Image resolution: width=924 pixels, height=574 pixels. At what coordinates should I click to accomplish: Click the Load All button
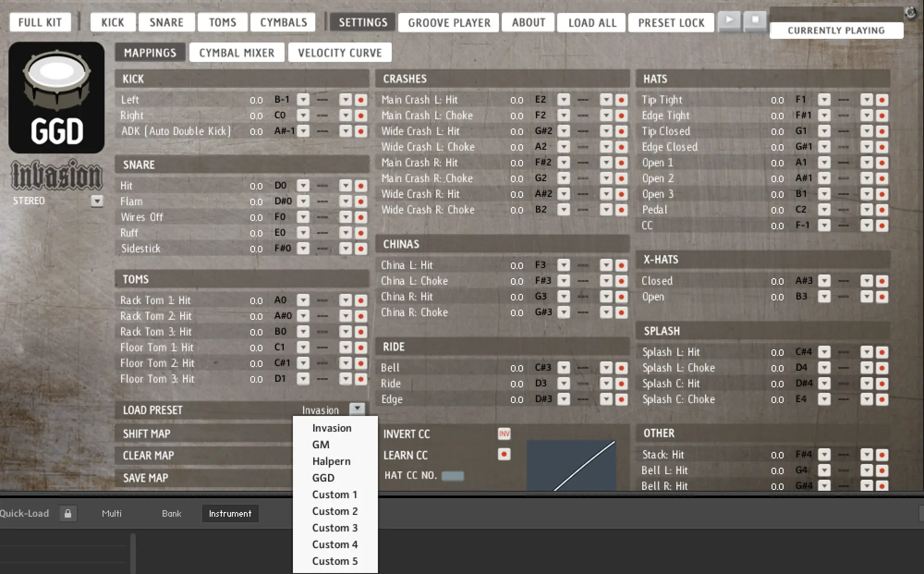point(592,22)
